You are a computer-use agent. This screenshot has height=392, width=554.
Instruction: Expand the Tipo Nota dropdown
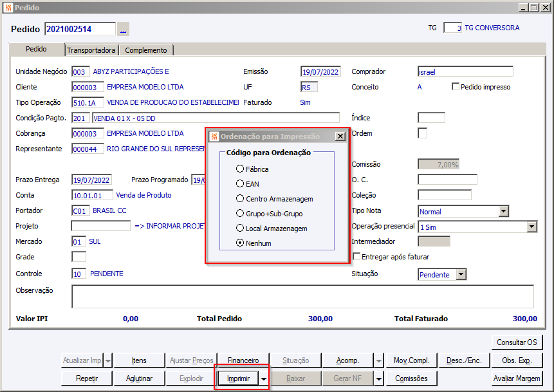point(503,211)
